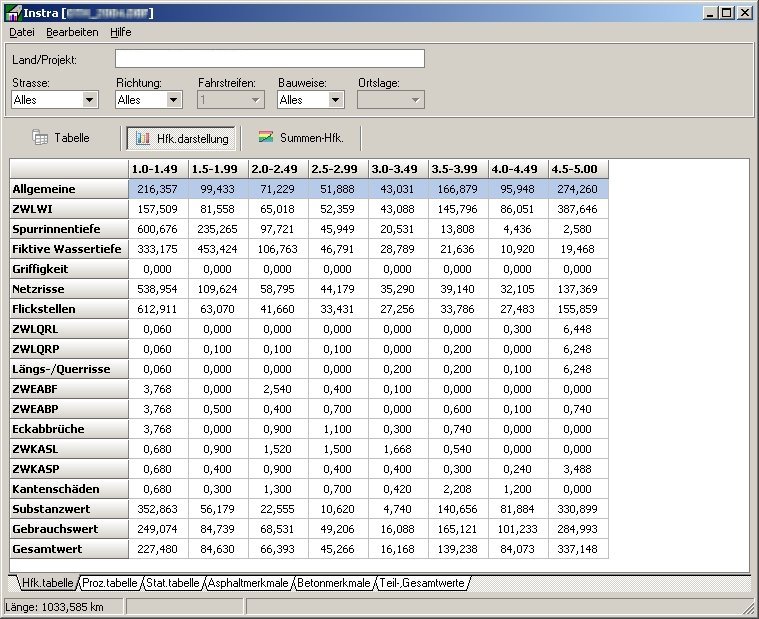
Task: Select the Fiktive Wassertiefe row header
Action: pos(69,249)
